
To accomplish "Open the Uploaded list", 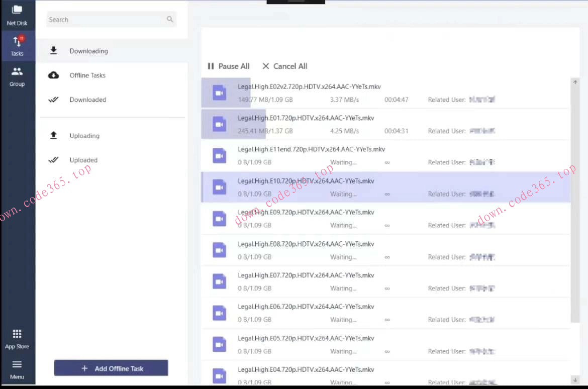I will (x=83, y=160).
